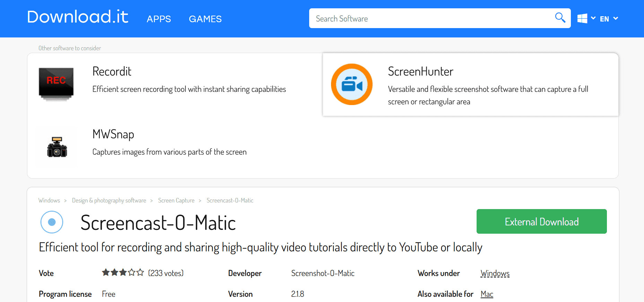Click the MWSnap camera icon

point(57,147)
